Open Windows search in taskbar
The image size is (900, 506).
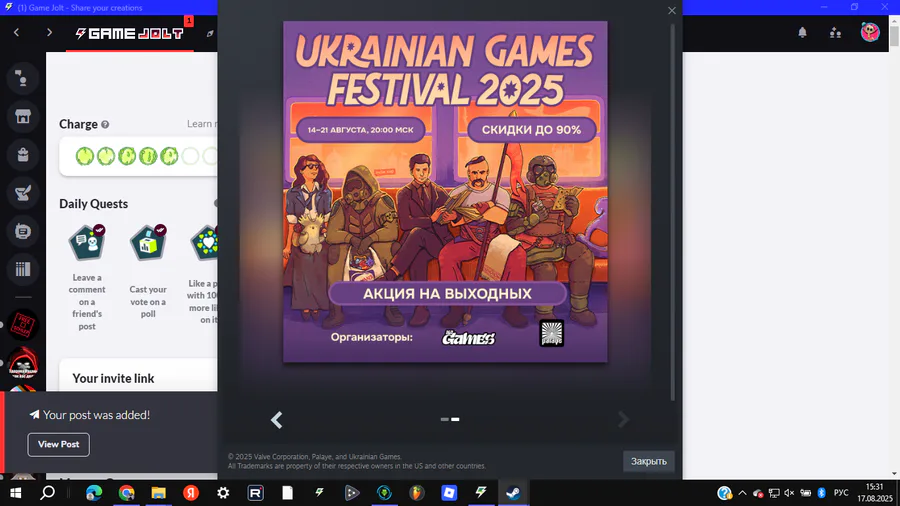48,493
